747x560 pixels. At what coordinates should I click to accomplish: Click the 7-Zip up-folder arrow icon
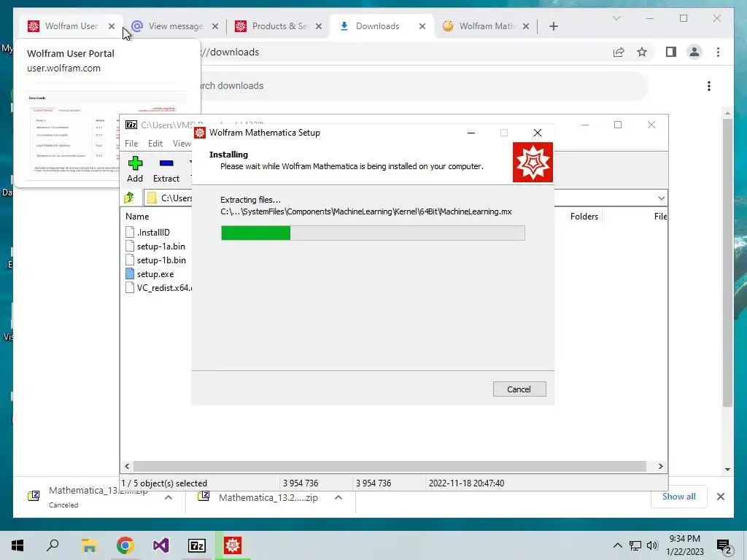click(129, 198)
